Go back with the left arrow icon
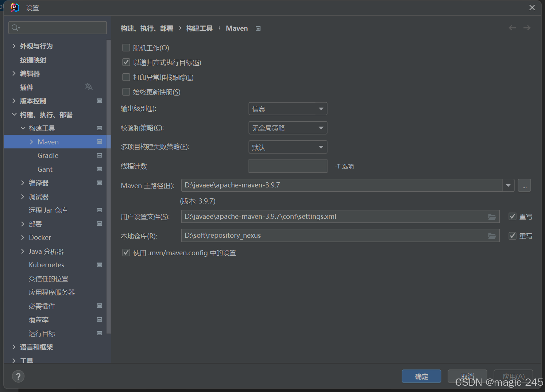Image resolution: width=545 pixels, height=392 pixels. (512, 28)
